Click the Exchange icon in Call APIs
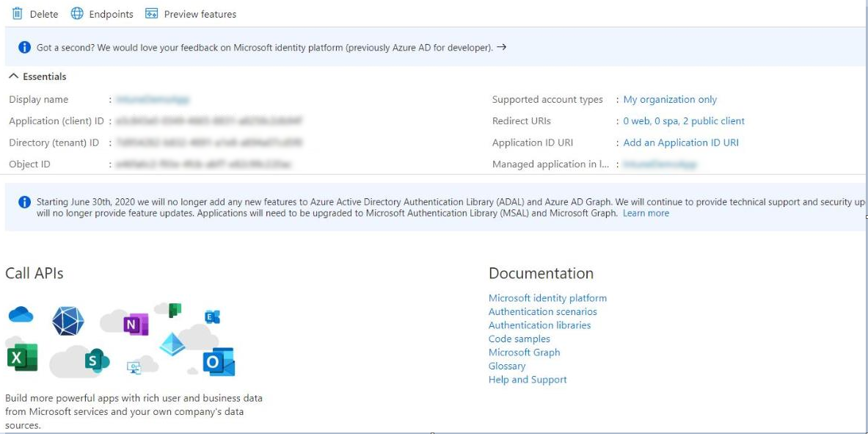 click(x=212, y=317)
